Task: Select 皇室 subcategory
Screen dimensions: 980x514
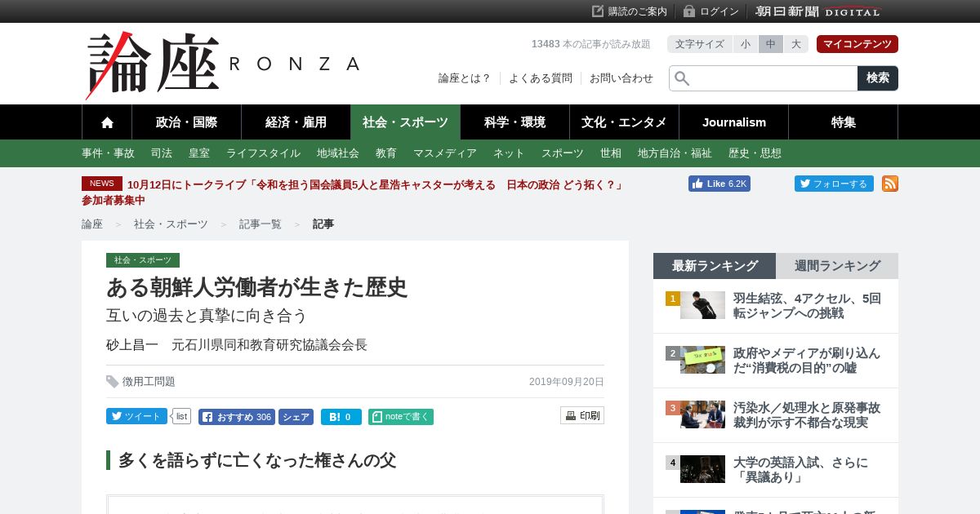Action: [199, 153]
